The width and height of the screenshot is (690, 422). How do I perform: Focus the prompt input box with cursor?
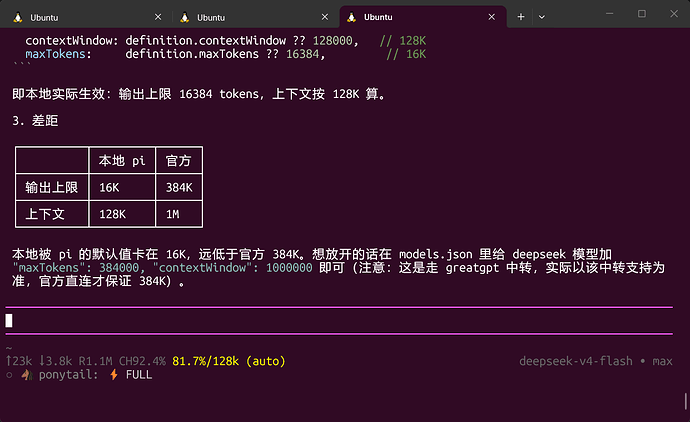click(339, 320)
